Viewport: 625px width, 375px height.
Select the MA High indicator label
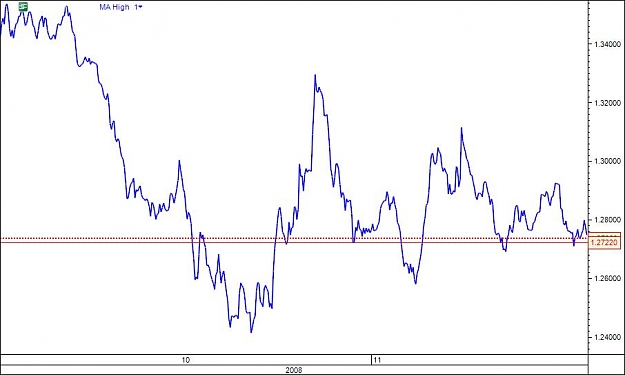(114, 7)
